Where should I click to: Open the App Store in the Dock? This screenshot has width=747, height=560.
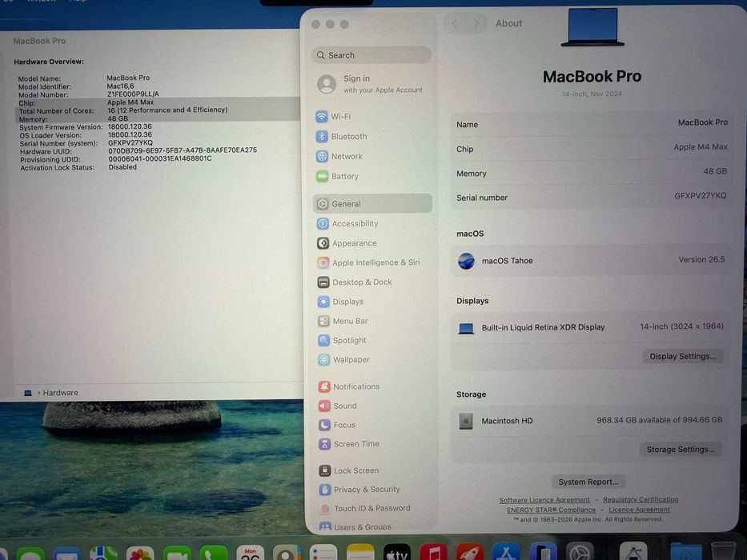(506, 552)
